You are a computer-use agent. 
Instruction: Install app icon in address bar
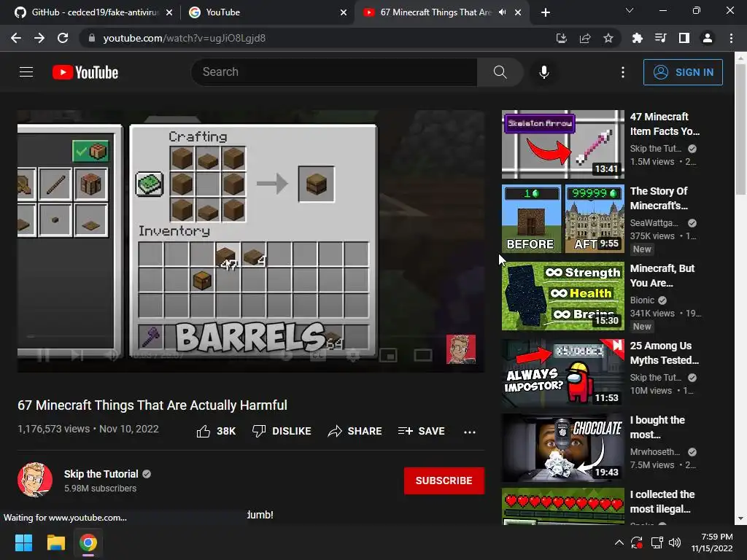coord(562,38)
